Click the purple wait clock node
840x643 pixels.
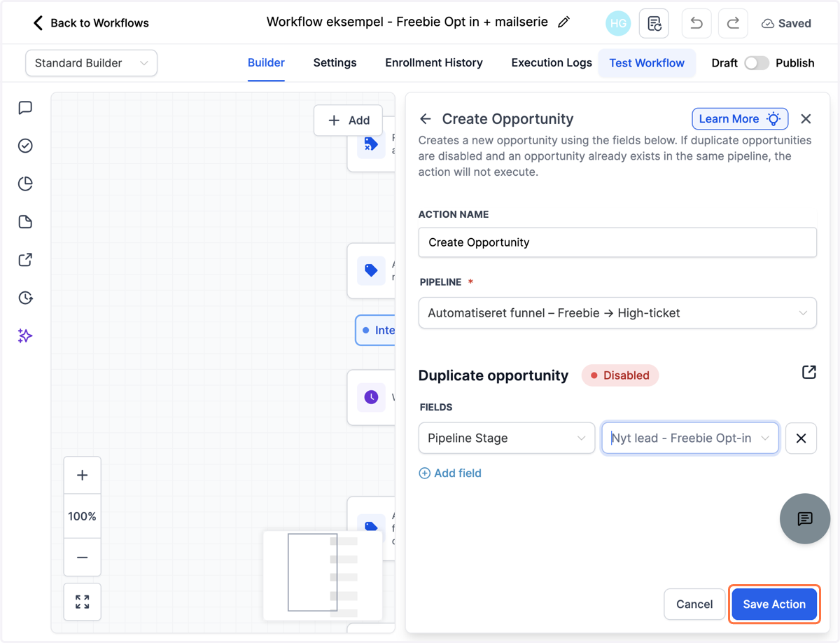(x=371, y=397)
